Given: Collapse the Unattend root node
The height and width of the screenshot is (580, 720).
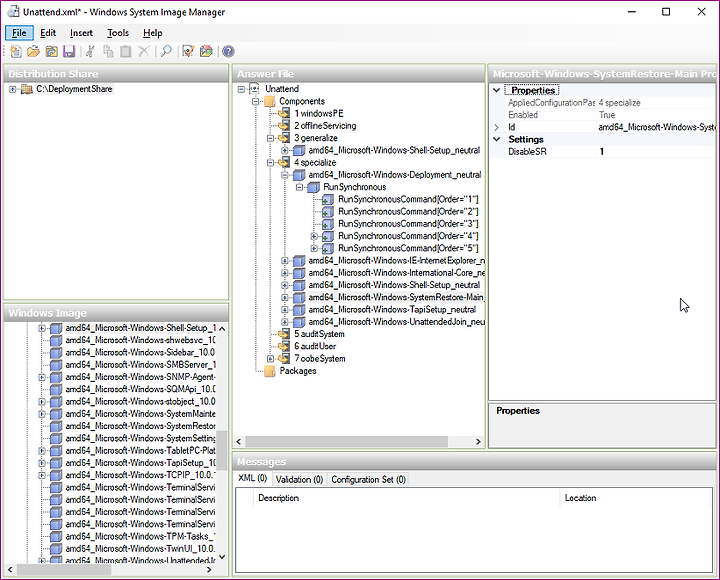Looking at the screenshot, I should coord(241,90).
